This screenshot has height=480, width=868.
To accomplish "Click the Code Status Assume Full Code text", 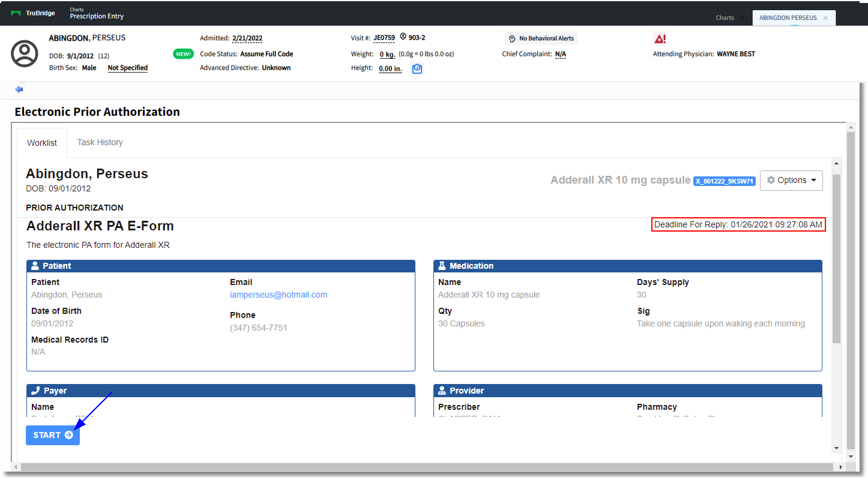I will pos(247,54).
